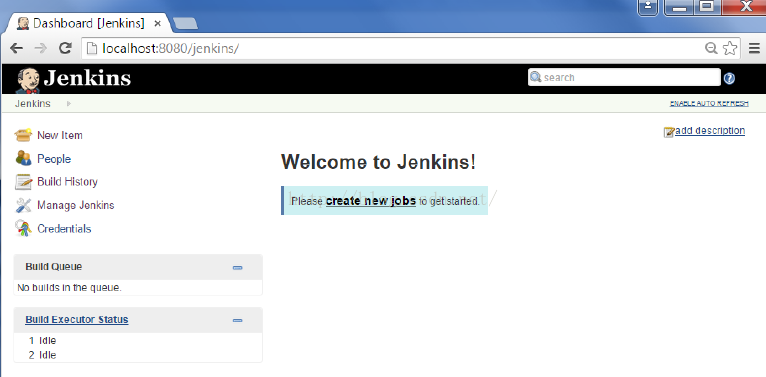
Task: Click the browser Forward arrow
Action: pos(41,48)
